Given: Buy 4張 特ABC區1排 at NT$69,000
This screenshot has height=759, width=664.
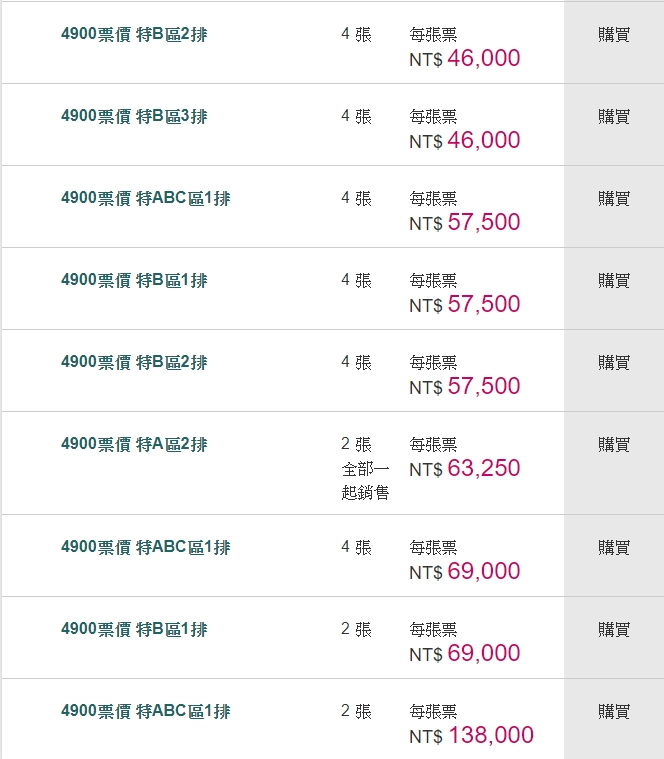Looking at the screenshot, I should [614, 548].
